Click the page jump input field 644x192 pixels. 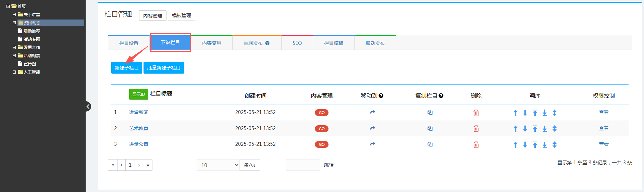click(x=303, y=165)
